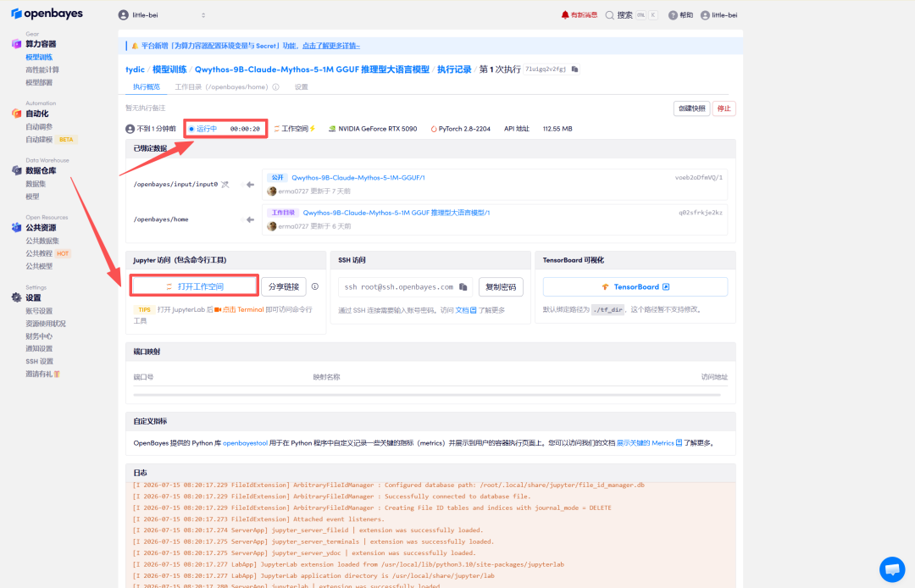Click the info icon beside 分享链接
Image resolution: width=915 pixels, height=588 pixels.
315,286
